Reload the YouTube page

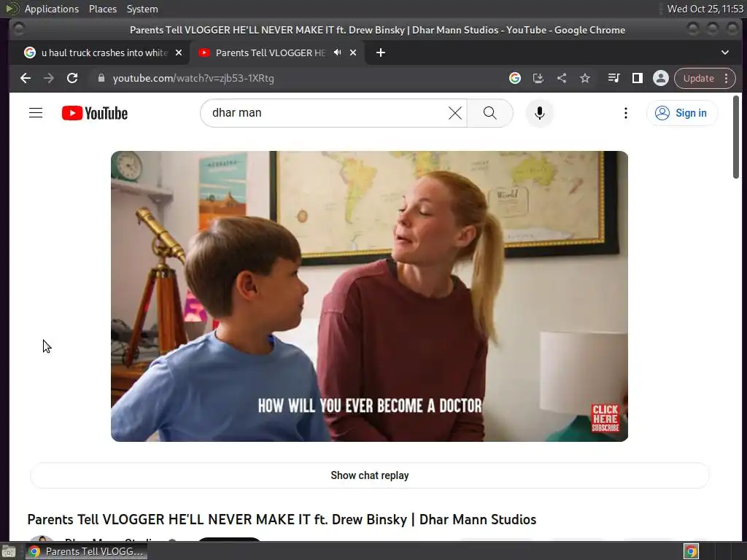click(72, 78)
